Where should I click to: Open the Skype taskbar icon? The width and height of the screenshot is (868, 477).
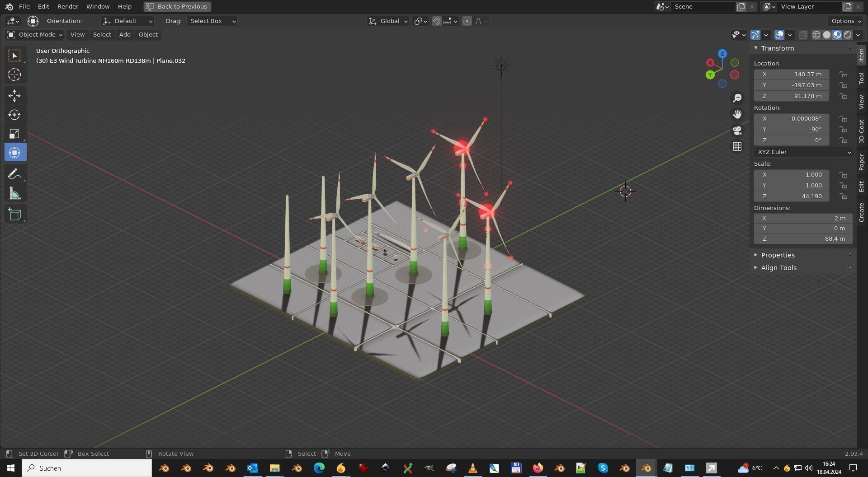603,468
